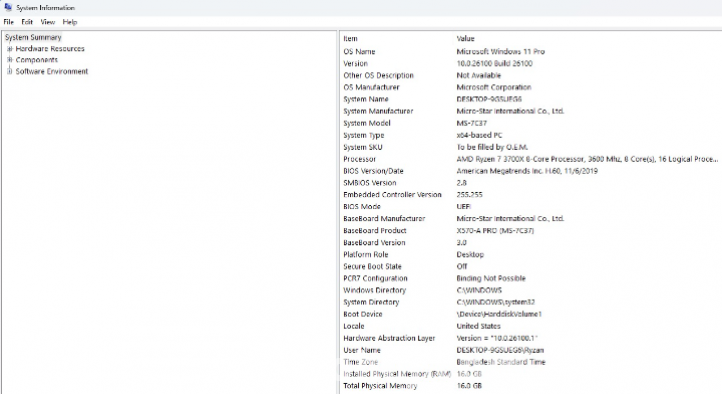This screenshot has height=394, width=722.
Task: Select the Software Environment tree item
Action: click(x=52, y=71)
